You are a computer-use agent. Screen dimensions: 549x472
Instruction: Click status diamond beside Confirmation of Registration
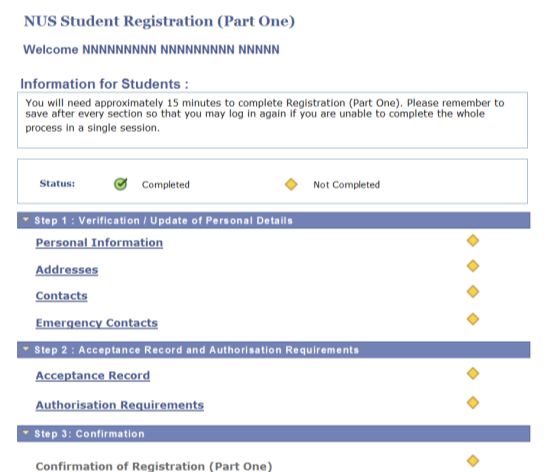point(473,461)
